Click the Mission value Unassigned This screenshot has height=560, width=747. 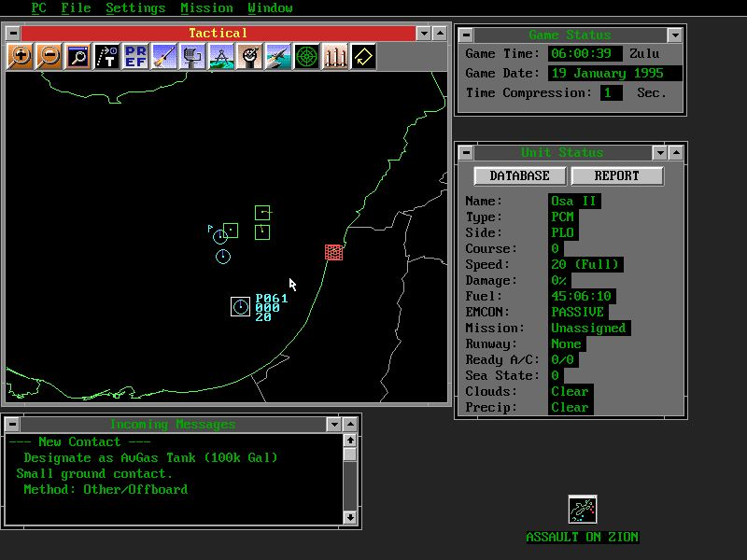[589, 329]
